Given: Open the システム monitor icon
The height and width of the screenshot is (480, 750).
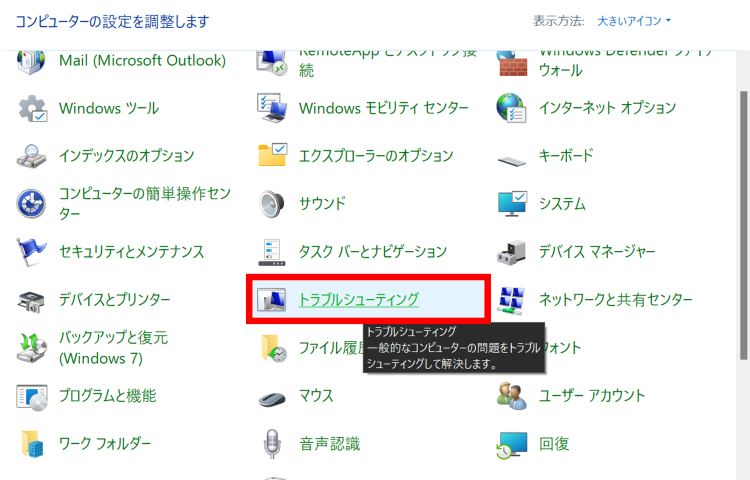Looking at the screenshot, I should [x=512, y=204].
